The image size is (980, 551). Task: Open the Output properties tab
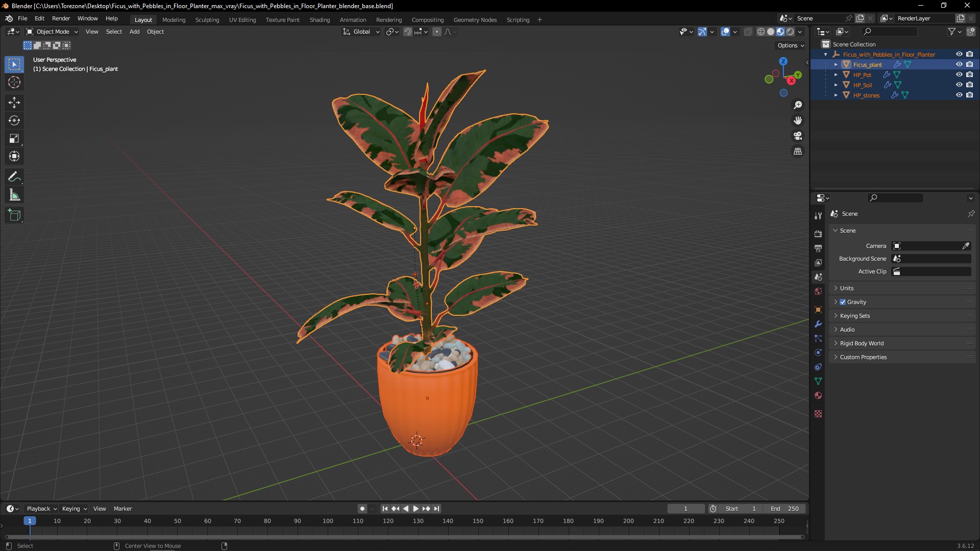point(818,248)
